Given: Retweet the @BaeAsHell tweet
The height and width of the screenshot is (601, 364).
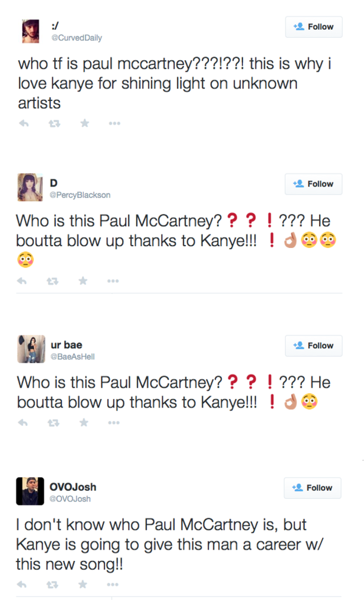Looking at the screenshot, I should pos(53,423).
